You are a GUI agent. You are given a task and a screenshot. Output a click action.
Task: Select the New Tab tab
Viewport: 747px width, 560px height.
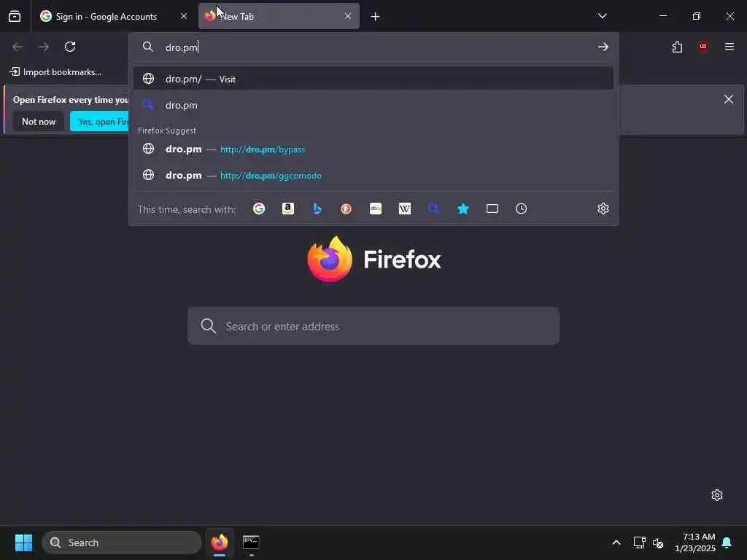pyautogui.click(x=279, y=16)
